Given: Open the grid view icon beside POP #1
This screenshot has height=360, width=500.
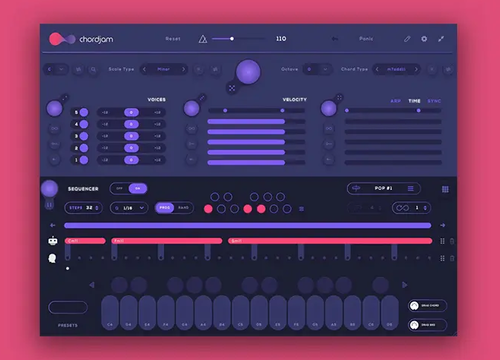Looking at the screenshot, I should tap(445, 189).
